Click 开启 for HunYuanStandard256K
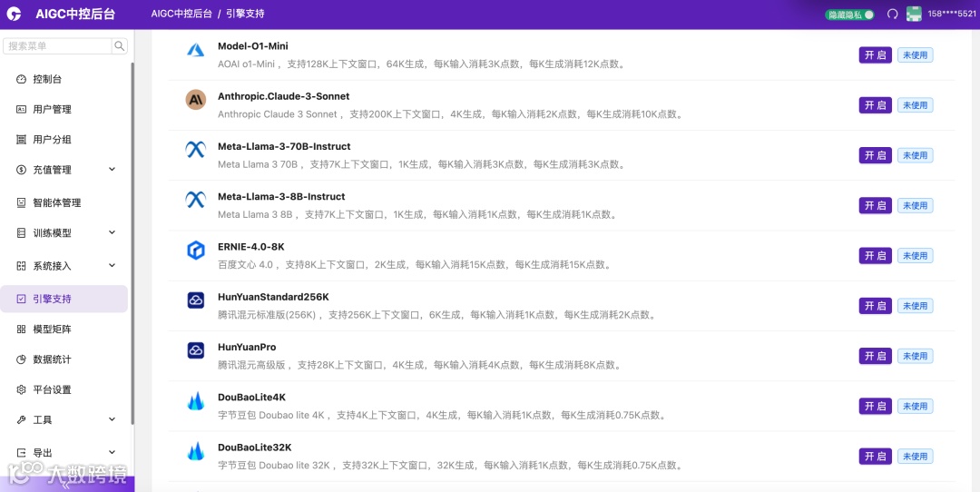This screenshot has width=980, height=492. [875, 306]
